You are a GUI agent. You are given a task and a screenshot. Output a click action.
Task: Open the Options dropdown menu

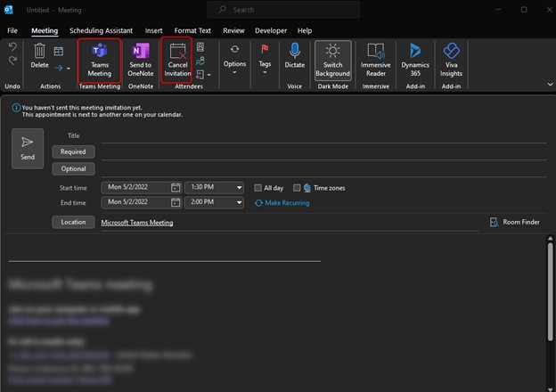234,61
